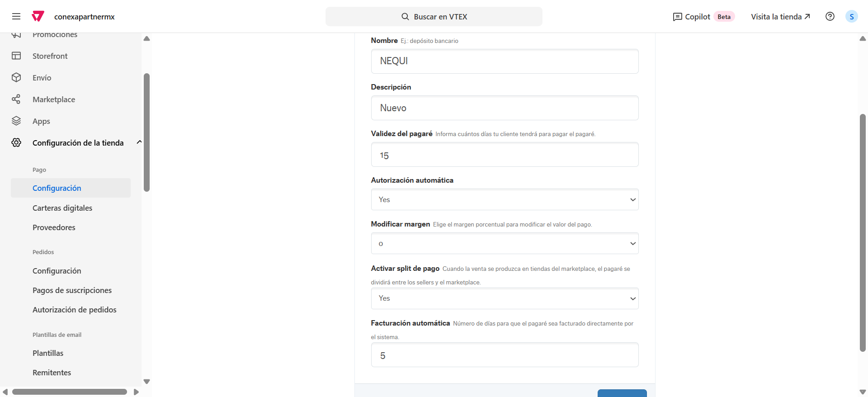Click the Validez del pagaré field
The height and width of the screenshot is (397, 868).
click(x=504, y=155)
